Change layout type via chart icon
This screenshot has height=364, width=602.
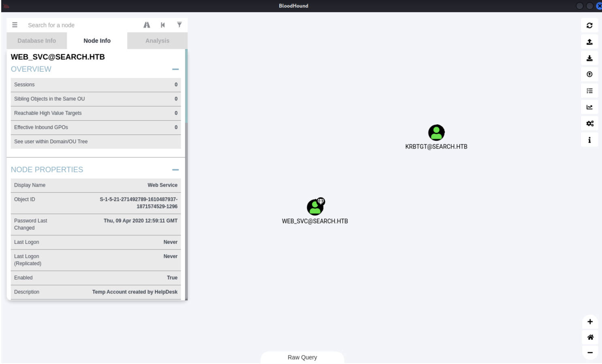point(589,107)
